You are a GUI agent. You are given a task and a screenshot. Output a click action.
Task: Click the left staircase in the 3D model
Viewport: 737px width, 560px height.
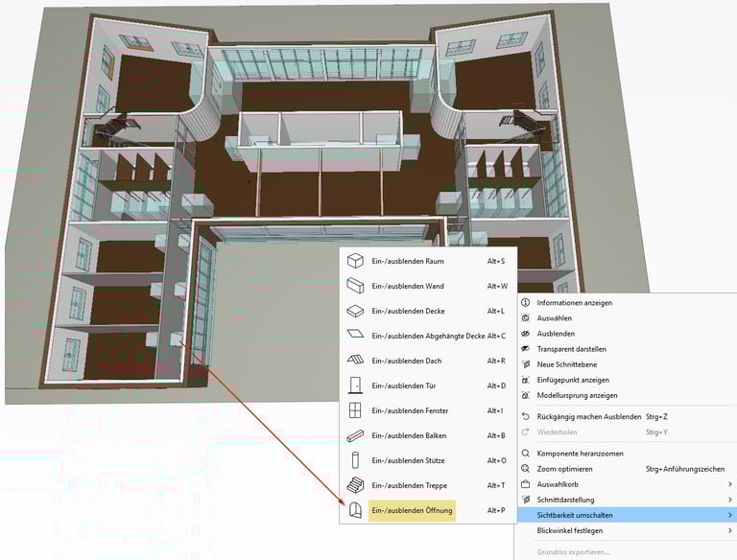pos(117,128)
